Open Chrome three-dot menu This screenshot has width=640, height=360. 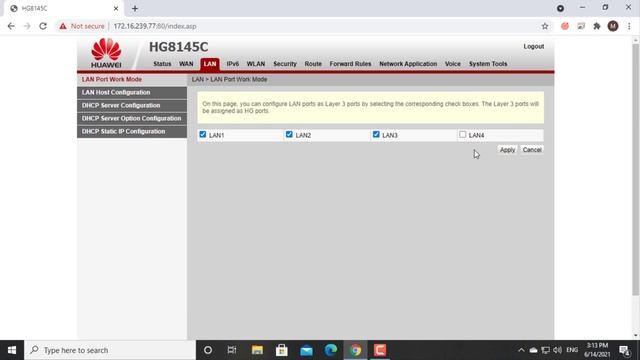click(x=629, y=26)
